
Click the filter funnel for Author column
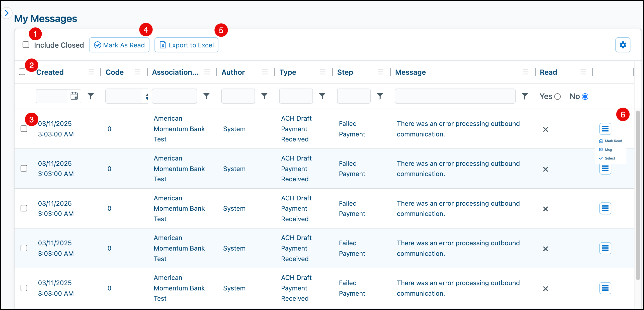[x=264, y=96]
